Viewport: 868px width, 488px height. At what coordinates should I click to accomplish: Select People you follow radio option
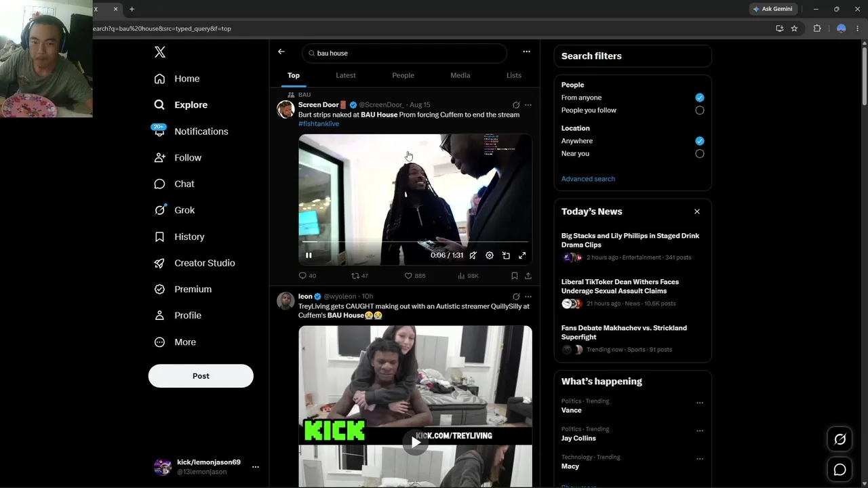(700, 110)
